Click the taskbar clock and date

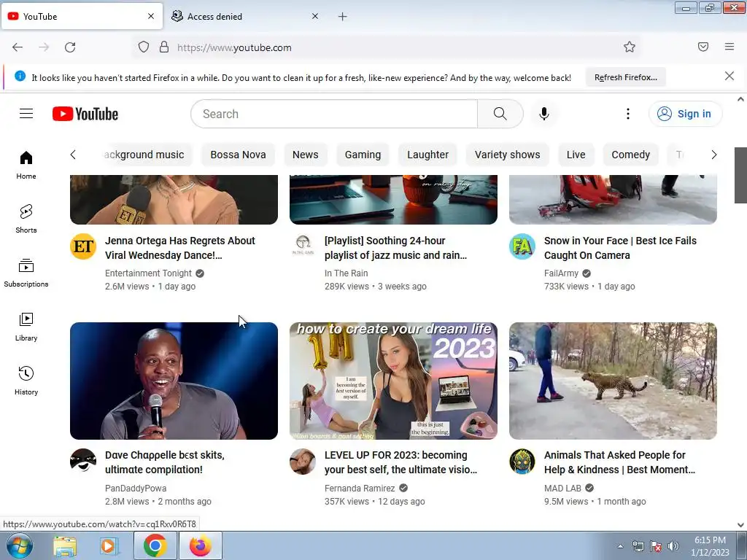tap(710, 546)
